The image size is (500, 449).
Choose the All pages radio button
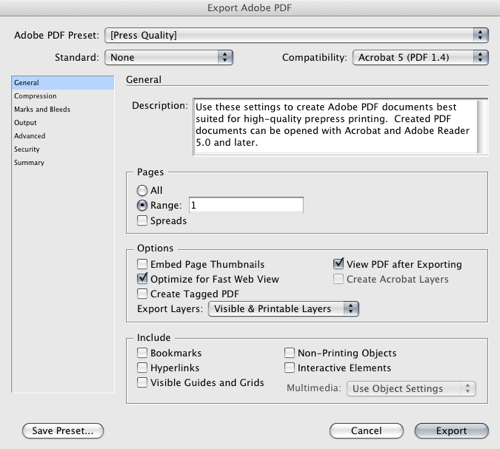pyautogui.click(x=142, y=190)
